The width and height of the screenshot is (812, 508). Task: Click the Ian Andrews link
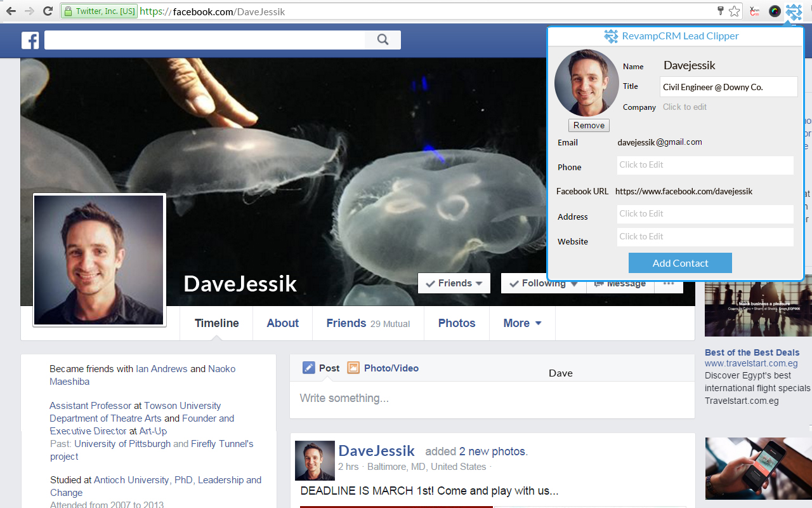point(162,369)
